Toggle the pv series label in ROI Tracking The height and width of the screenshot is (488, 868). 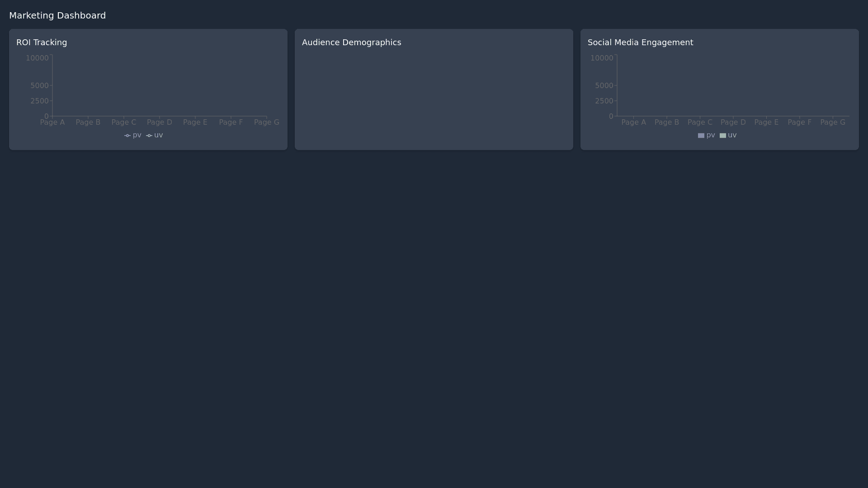(137, 135)
